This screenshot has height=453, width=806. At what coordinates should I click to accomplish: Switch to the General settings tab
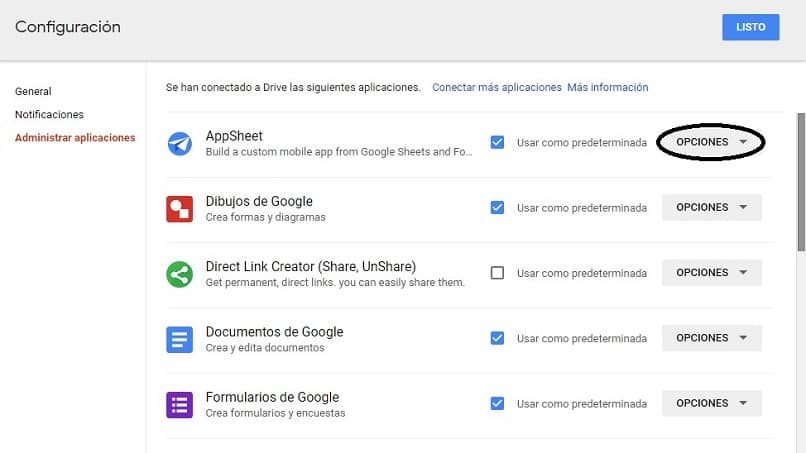[x=33, y=92]
